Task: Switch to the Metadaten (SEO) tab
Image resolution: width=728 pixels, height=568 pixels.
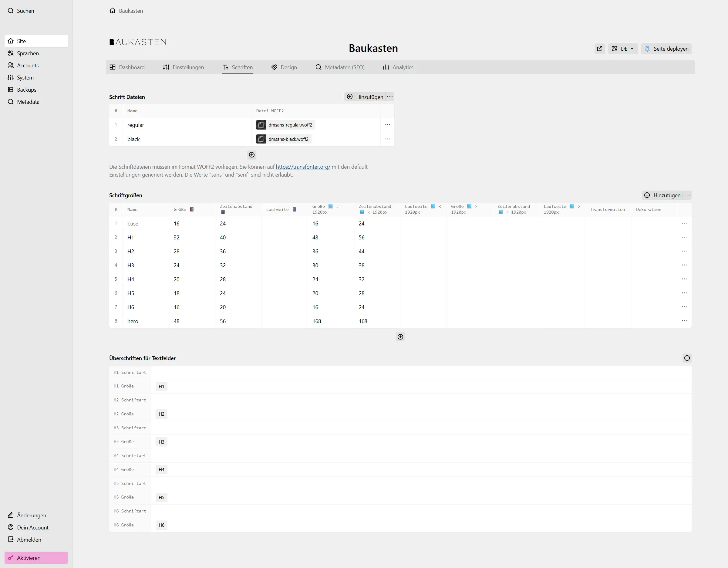Action: coord(340,67)
